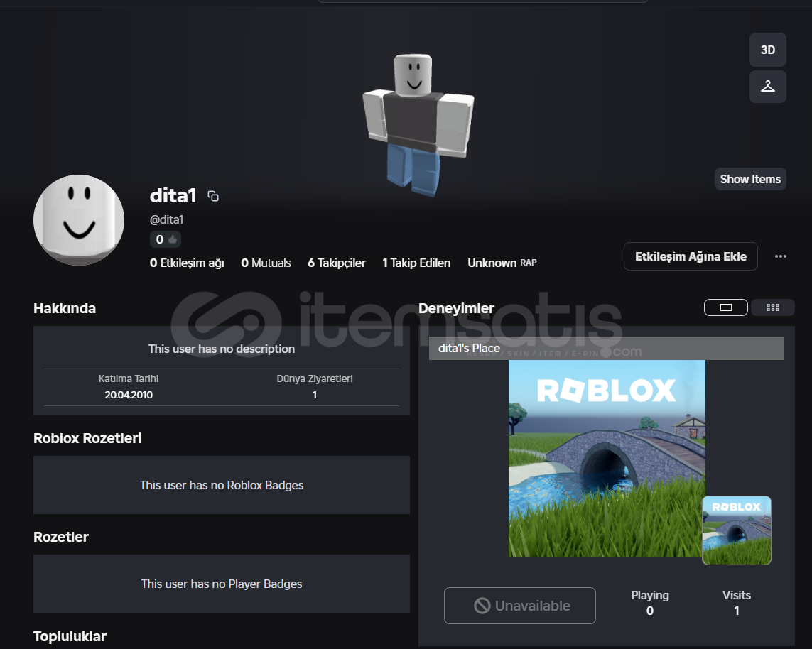Click the Unavailable play button
The height and width of the screenshot is (649, 812).
tap(520, 606)
